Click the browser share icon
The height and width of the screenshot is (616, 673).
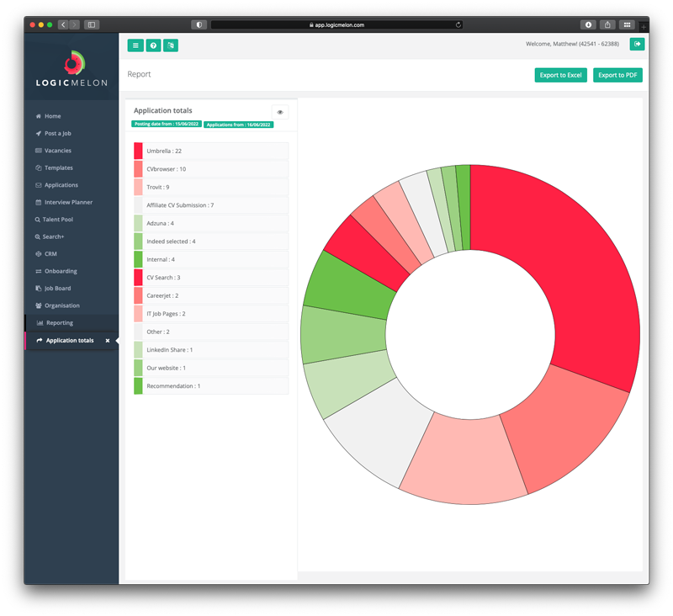(607, 25)
